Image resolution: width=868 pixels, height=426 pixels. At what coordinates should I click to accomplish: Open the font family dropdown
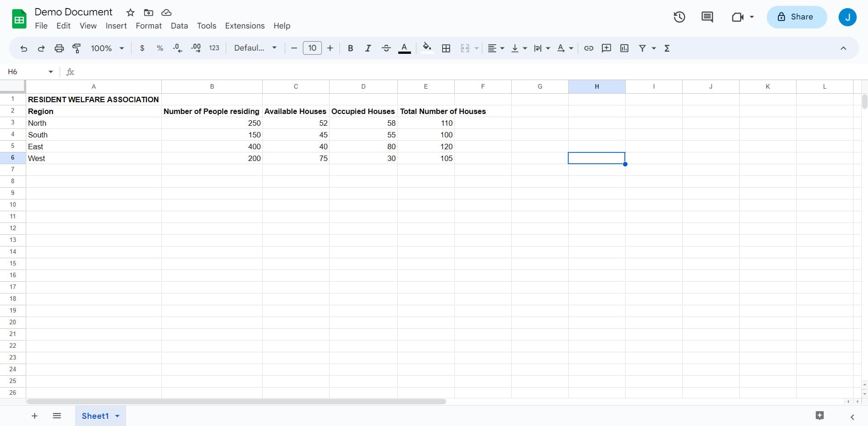(x=255, y=48)
